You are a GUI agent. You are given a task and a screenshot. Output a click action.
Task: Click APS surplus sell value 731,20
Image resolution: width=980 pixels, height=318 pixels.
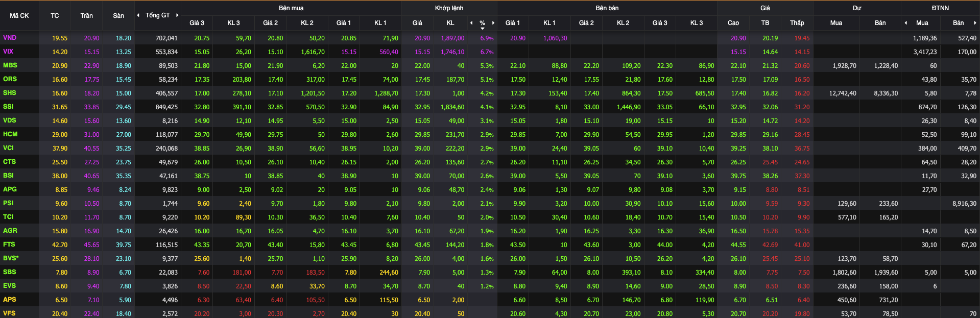click(x=888, y=300)
